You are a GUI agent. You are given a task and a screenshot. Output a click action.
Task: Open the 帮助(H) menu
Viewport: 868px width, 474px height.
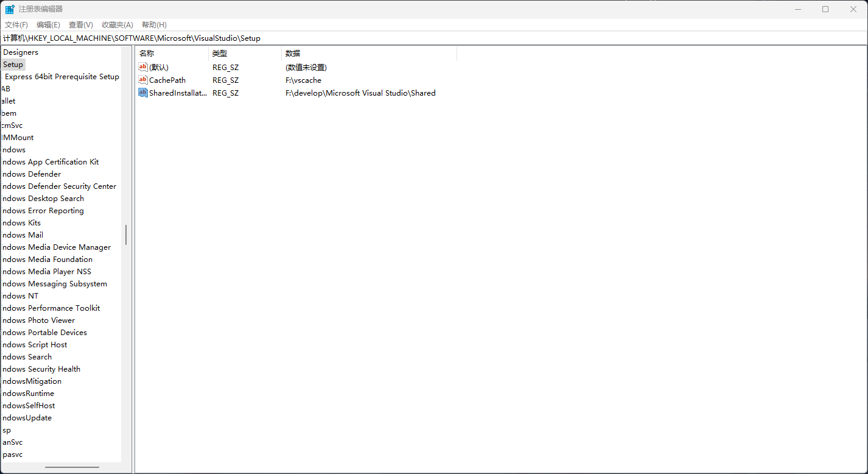[154, 25]
